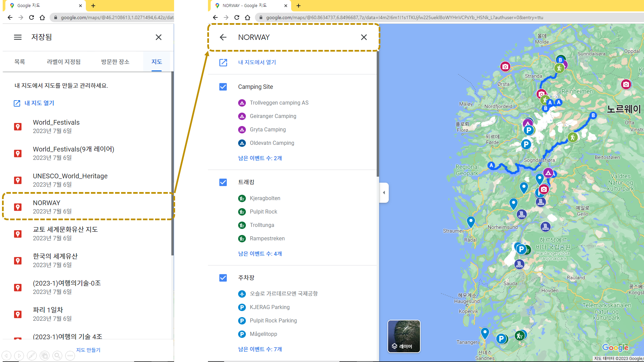Click the KJERAG Parking P icon

click(242, 307)
